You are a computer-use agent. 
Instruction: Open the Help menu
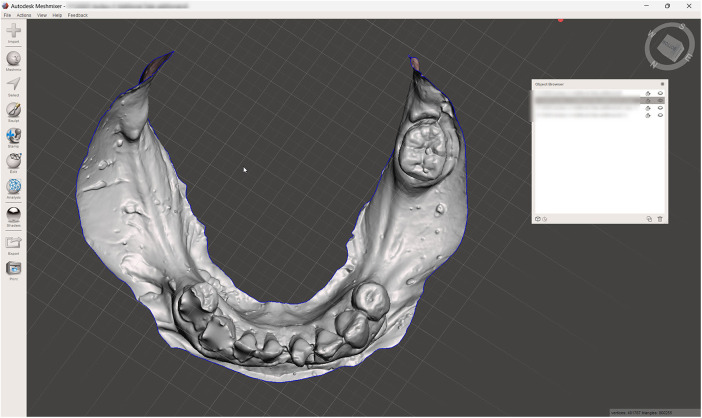(x=57, y=15)
